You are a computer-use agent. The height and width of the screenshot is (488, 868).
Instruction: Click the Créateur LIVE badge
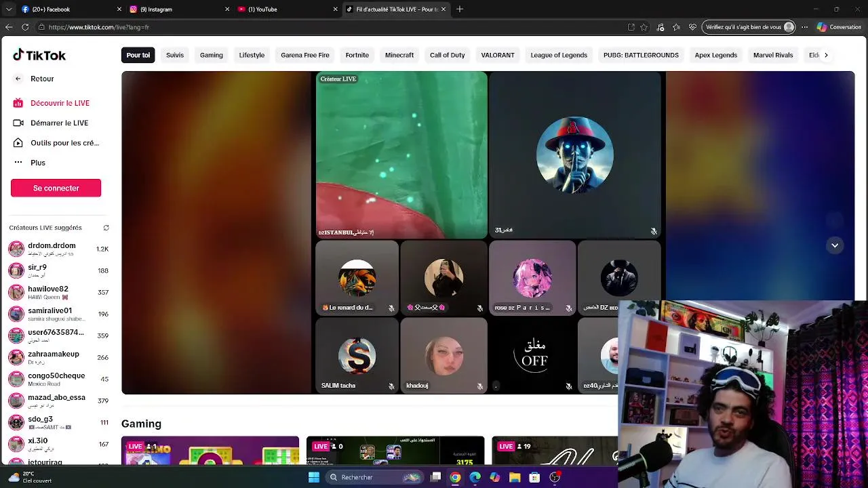338,79
